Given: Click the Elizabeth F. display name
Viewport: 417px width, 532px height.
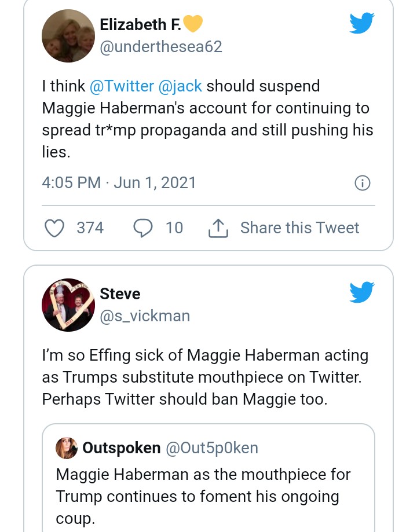Looking at the screenshot, I should (141, 24).
